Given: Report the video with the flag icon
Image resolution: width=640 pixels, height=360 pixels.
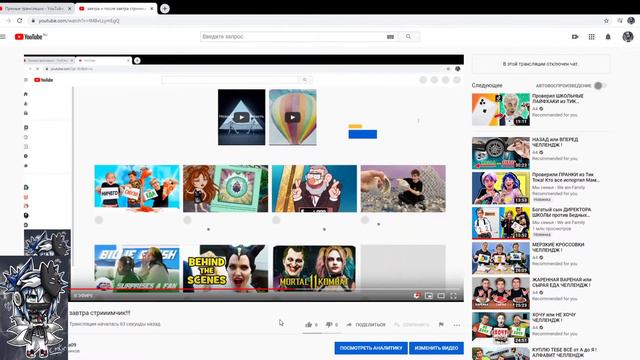Looking at the screenshot, I should [441, 324].
